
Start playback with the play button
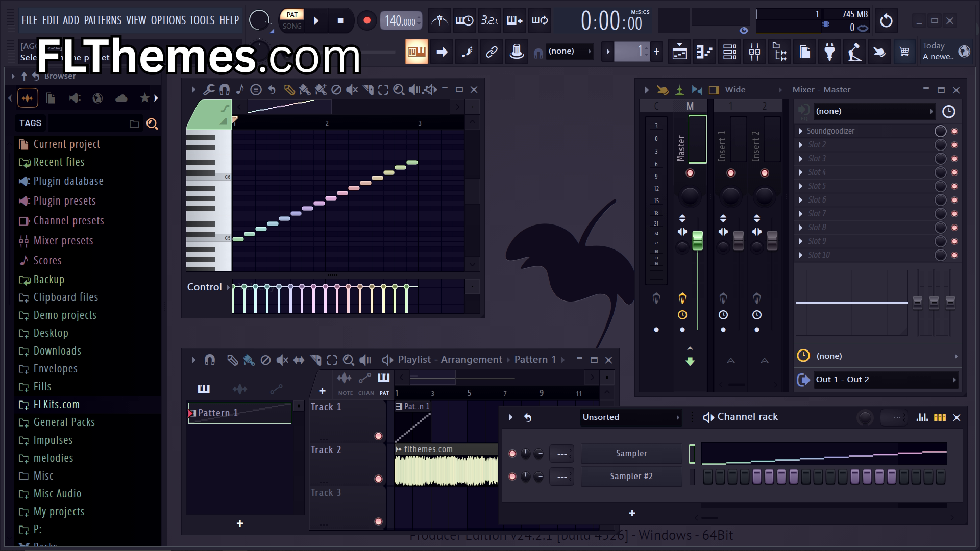[316, 21]
